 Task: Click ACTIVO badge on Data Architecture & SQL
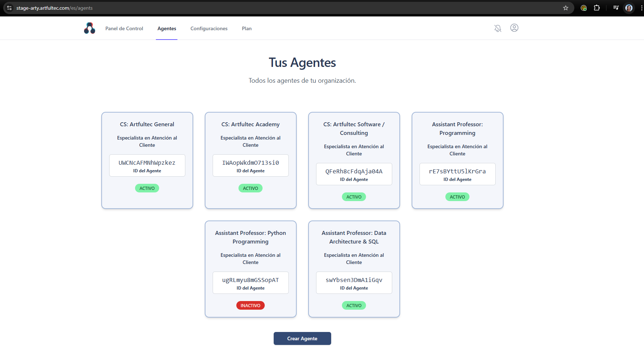(x=354, y=305)
